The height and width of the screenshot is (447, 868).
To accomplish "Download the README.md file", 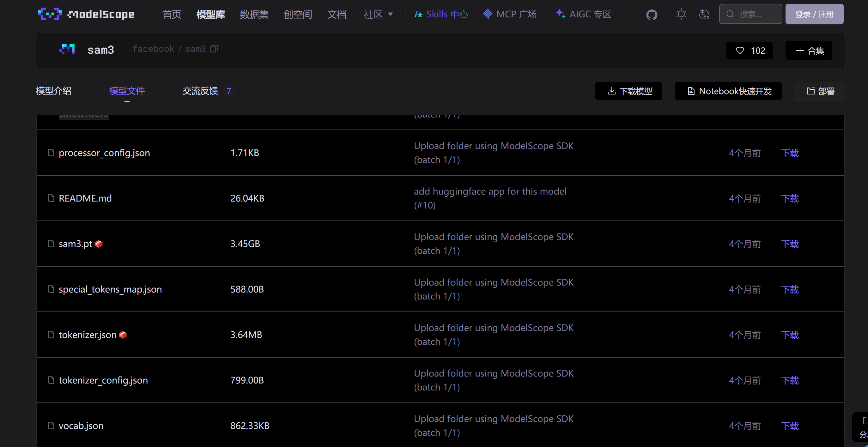I will coord(790,198).
